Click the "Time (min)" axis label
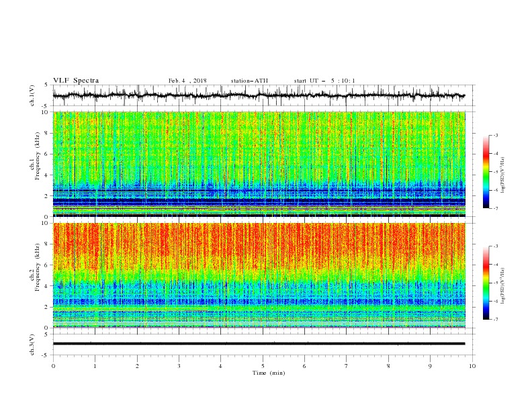Image resolution: width=532 pixels, height=411 pixels. 269,373
